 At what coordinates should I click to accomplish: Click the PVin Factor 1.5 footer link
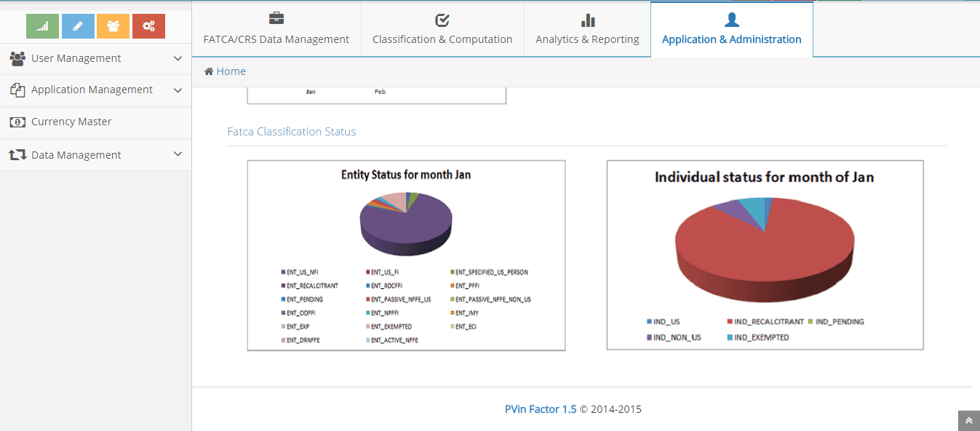tap(541, 409)
